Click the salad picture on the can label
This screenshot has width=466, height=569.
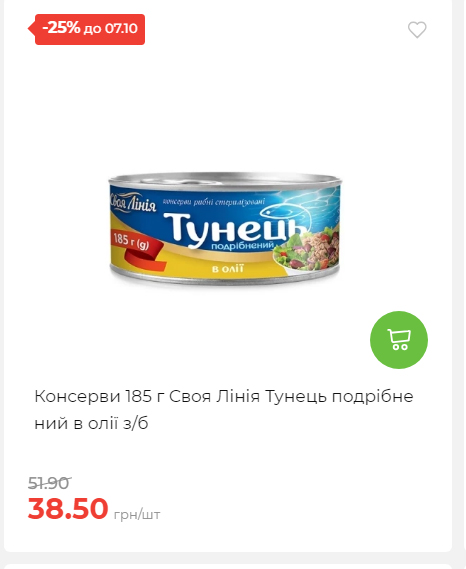point(308,250)
